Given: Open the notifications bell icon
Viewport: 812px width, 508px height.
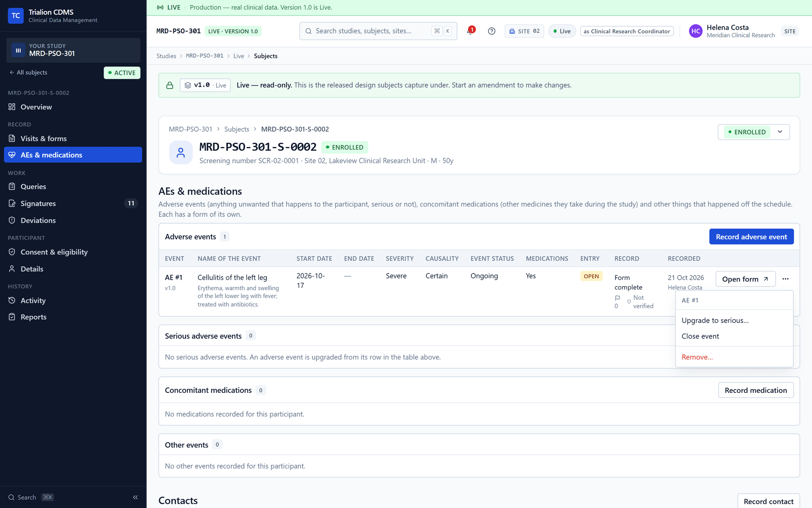Looking at the screenshot, I should point(470,31).
